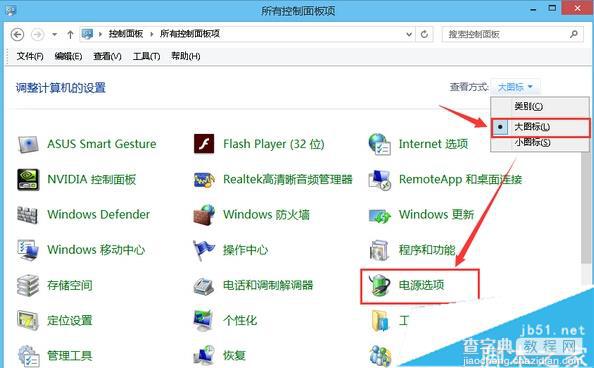
Task: Open the Windows 更新 icon
Action: [379, 216]
